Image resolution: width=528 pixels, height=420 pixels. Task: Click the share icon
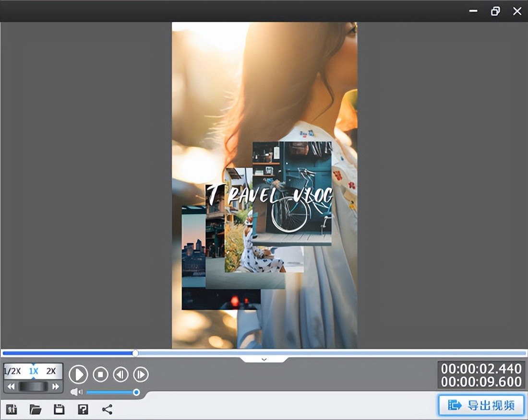point(107,409)
